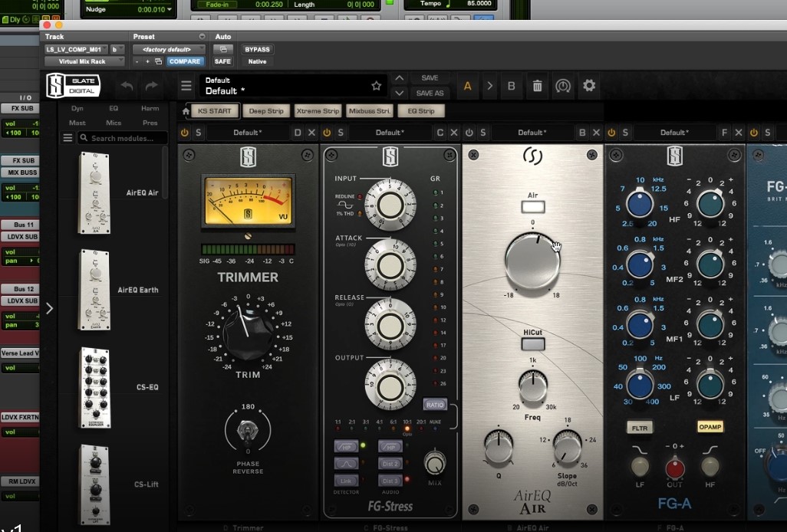Toggle power for the Trimmer module

coord(185,133)
